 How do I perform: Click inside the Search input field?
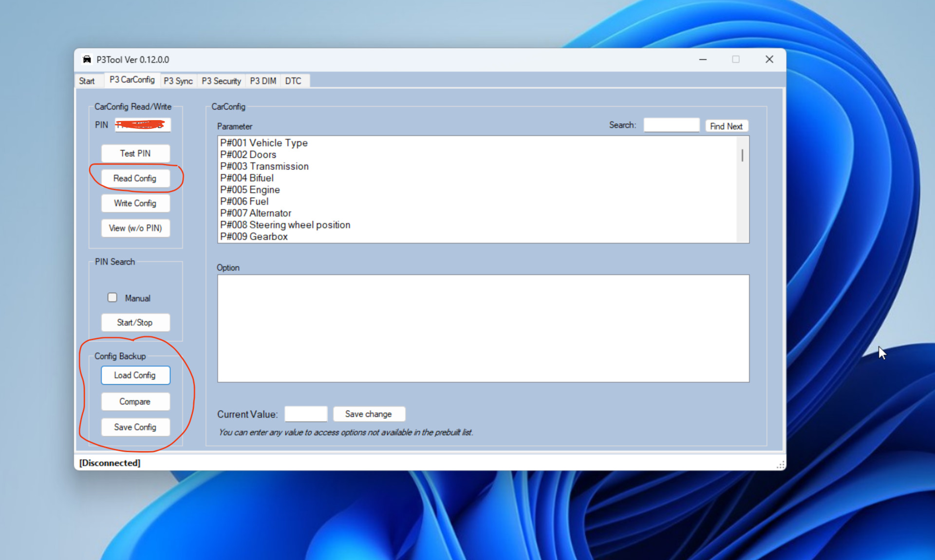point(671,125)
